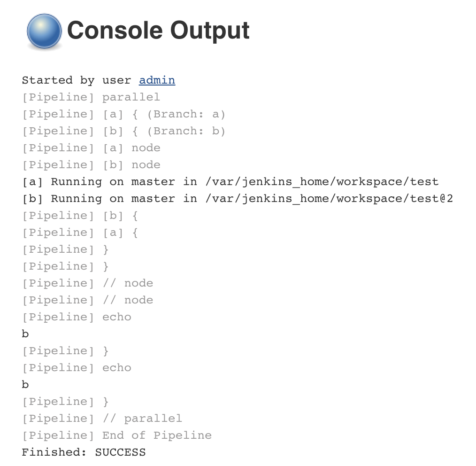The image size is (476, 466).
Task: Click the Console Output heading
Action: (x=158, y=31)
